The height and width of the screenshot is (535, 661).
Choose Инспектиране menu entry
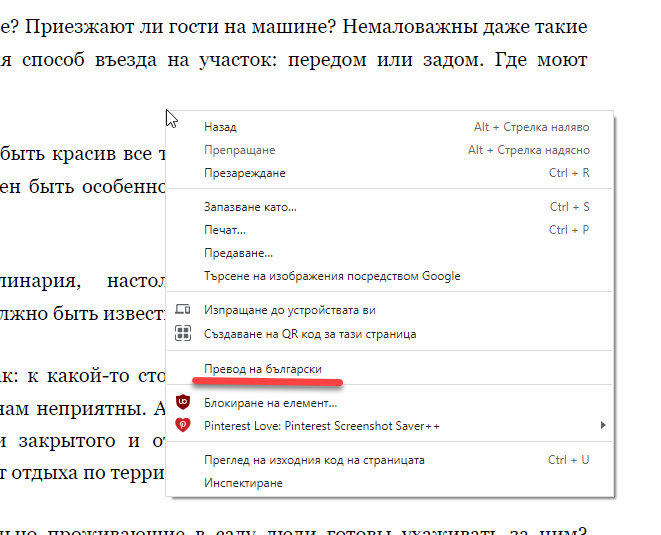pyautogui.click(x=390, y=483)
